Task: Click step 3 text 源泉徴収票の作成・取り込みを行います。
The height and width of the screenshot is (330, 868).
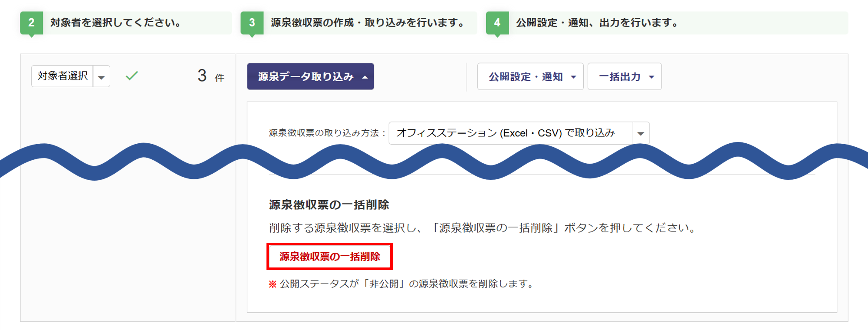Action: click(x=369, y=23)
